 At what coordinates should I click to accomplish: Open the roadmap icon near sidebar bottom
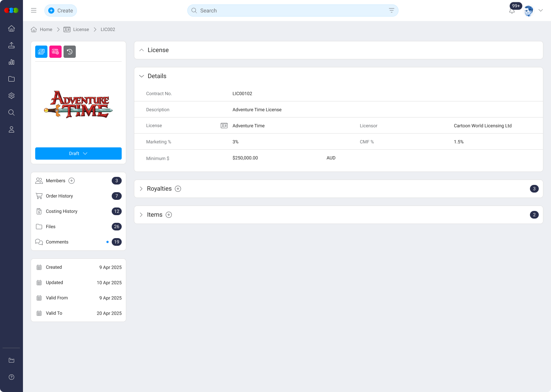pos(11,360)
